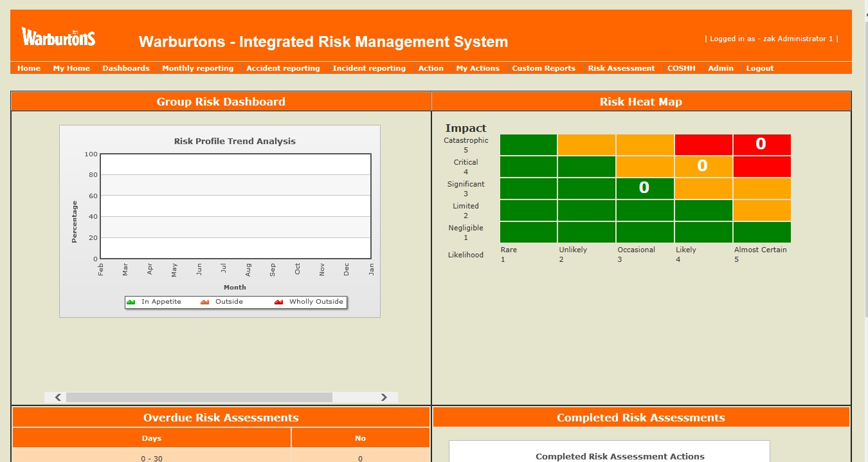Select the red Catastrophic / Almost Certain cell
This screenshot has height=462, width=868.
[x=761, y=144]
